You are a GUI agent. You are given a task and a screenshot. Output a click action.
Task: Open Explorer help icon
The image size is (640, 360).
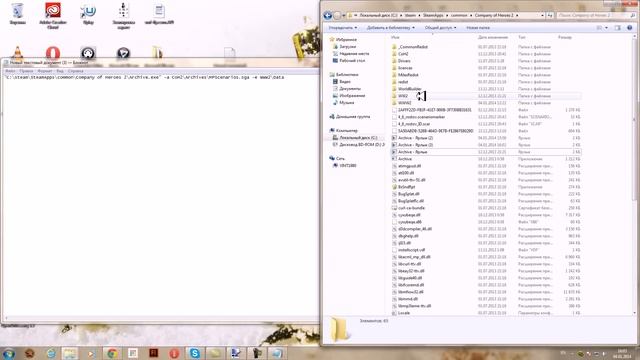[x=629, y=28]
